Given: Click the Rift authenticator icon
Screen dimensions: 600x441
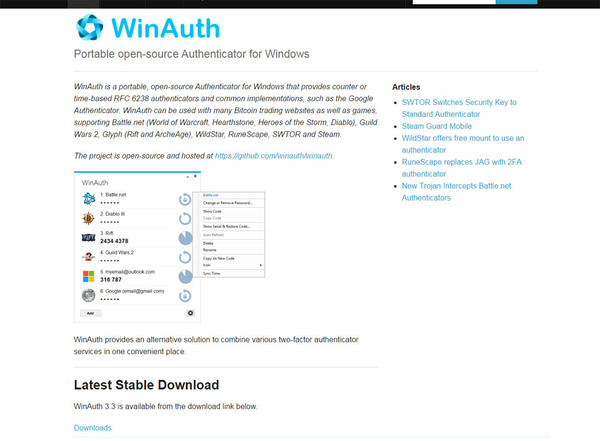Looking at the screenshot, I should tap(88, 238).
